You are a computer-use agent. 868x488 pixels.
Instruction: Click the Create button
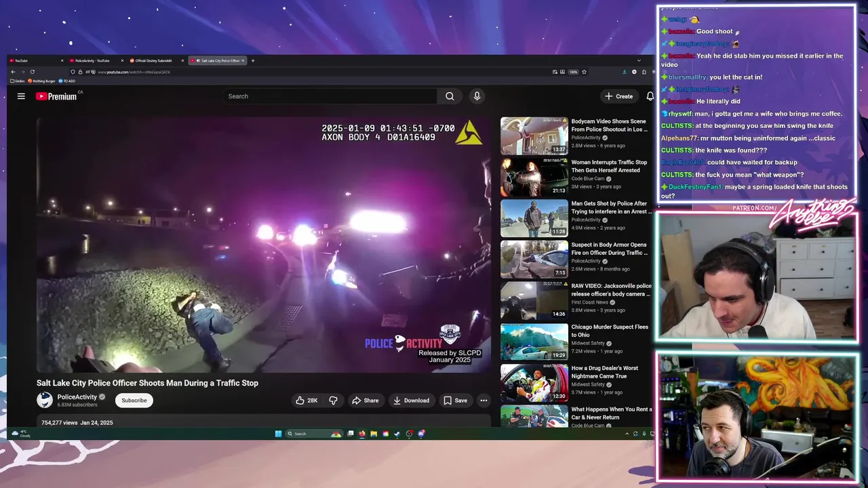[x=619, y=96]
